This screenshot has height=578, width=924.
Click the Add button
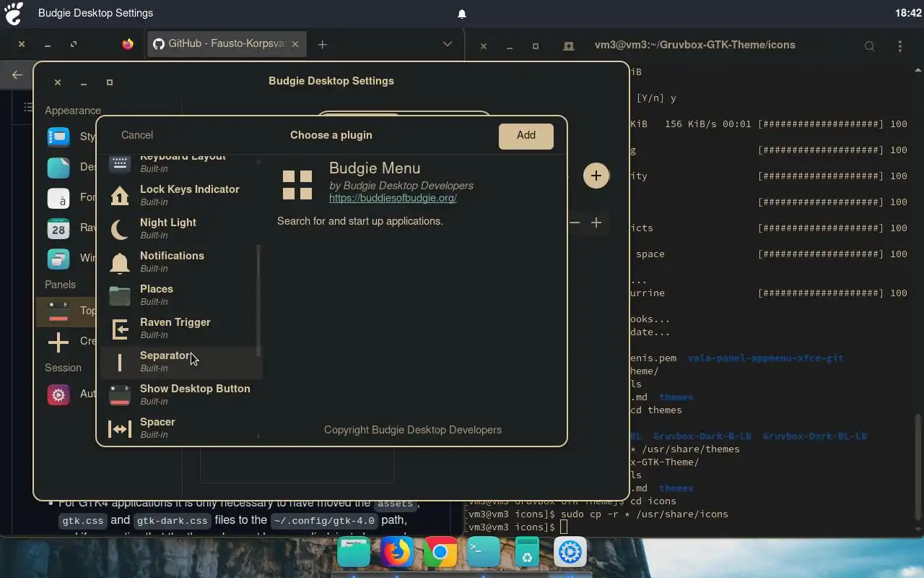tap(526, 136)
